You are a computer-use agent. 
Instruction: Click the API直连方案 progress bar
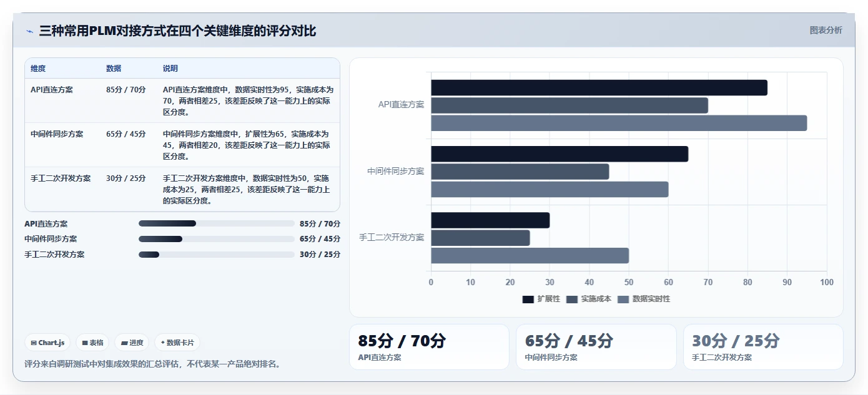[216, 223]
